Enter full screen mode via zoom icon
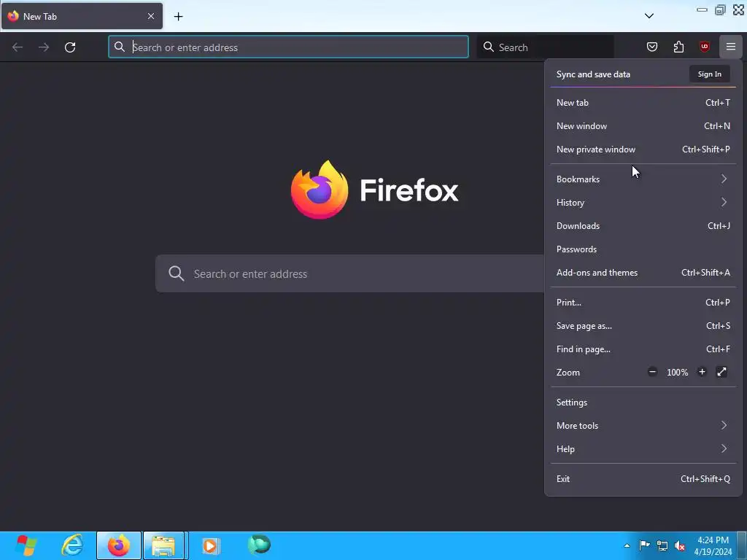 click(721, 372)
